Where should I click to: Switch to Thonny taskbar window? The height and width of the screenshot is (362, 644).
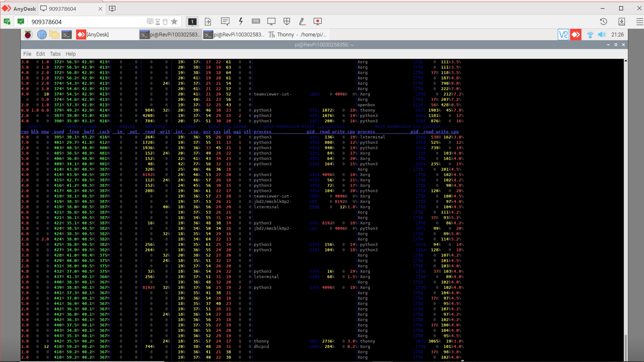click(298, 35)
